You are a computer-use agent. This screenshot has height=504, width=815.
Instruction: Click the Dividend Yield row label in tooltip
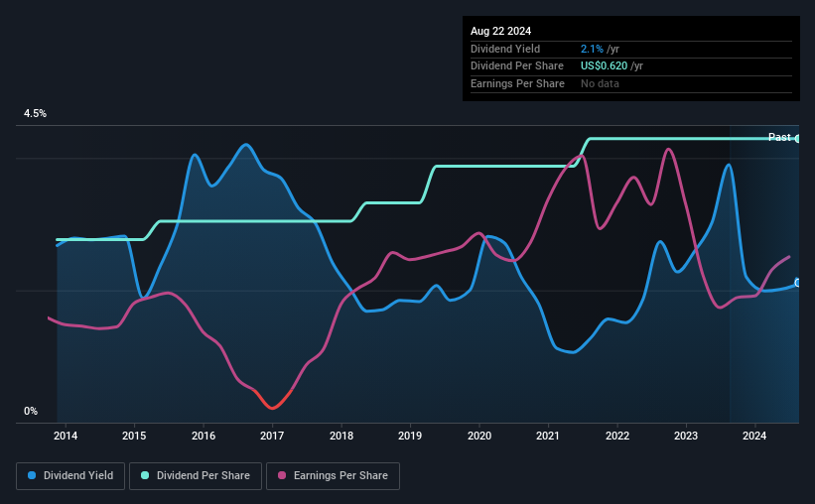click(505, 49)
